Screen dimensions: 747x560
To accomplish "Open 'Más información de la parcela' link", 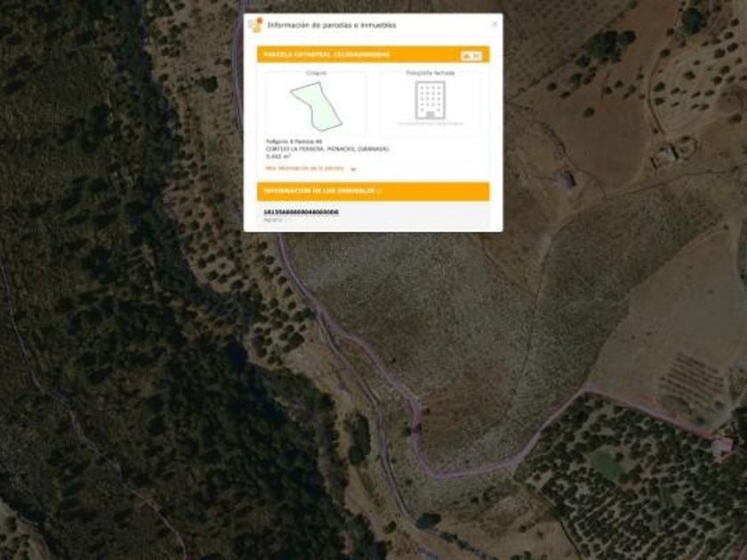I will coord(305,168).
